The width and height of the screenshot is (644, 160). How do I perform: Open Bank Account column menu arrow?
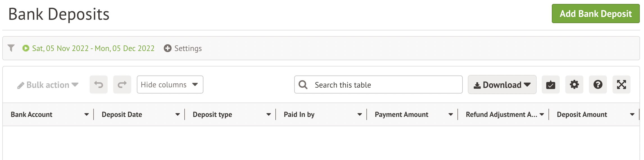point(87,114)
